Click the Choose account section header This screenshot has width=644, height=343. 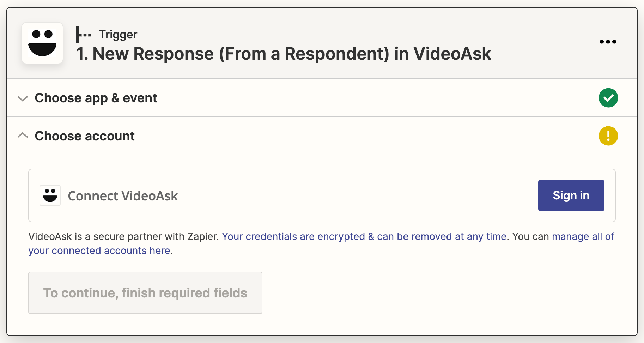tap(85, 136)
